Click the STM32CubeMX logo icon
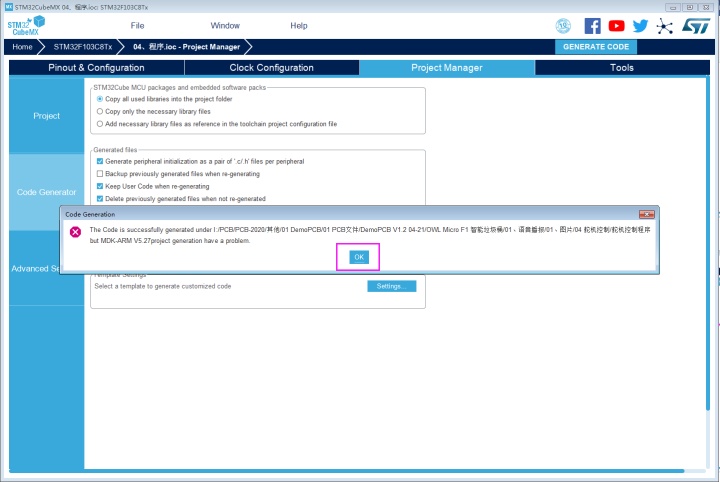Image resolution: width=720 pixels, height=482 pixels. 26,26
